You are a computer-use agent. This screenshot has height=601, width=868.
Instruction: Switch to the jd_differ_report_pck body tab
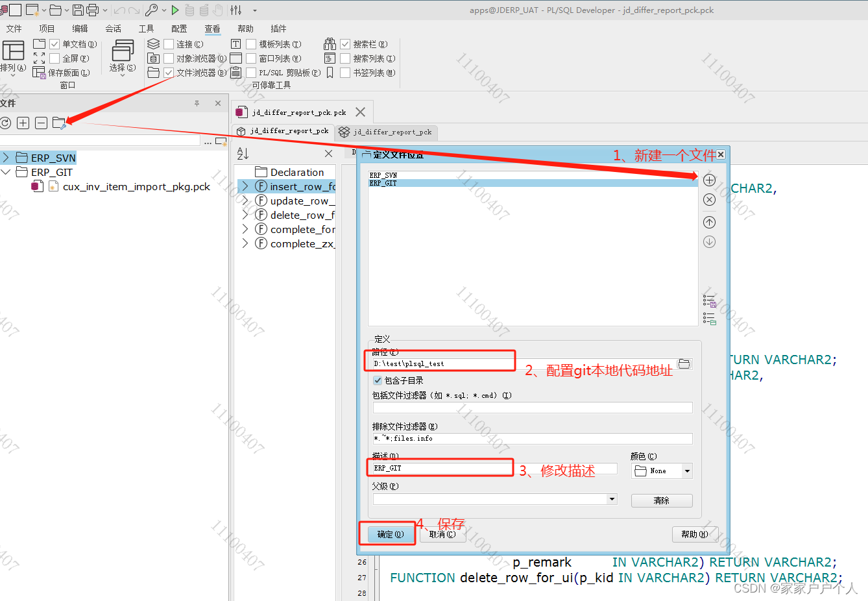(x=387, y=132)
